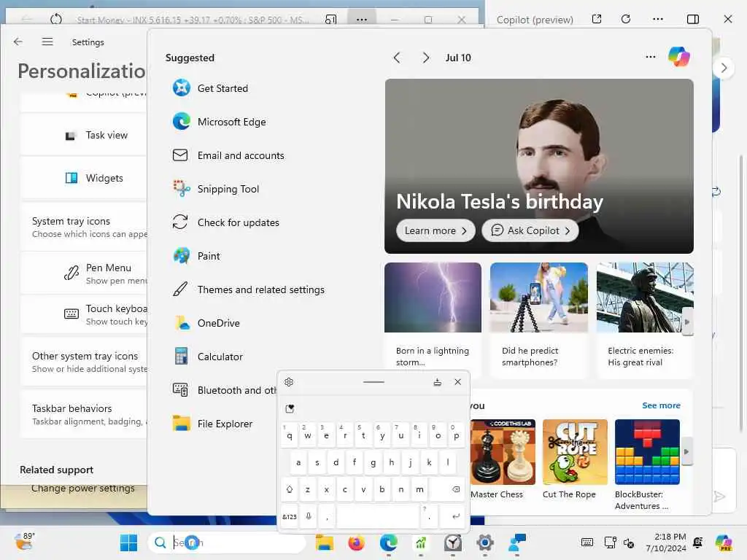The image size is (747, 560).
Task: Show next news cards with the arrow
Action: (x=686, y=322)
